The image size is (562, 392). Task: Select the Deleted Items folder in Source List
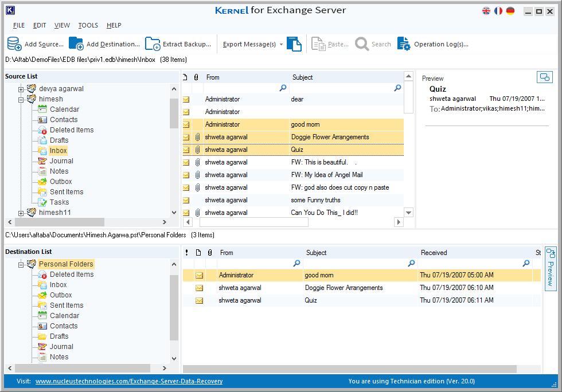(x=72, y=130)
